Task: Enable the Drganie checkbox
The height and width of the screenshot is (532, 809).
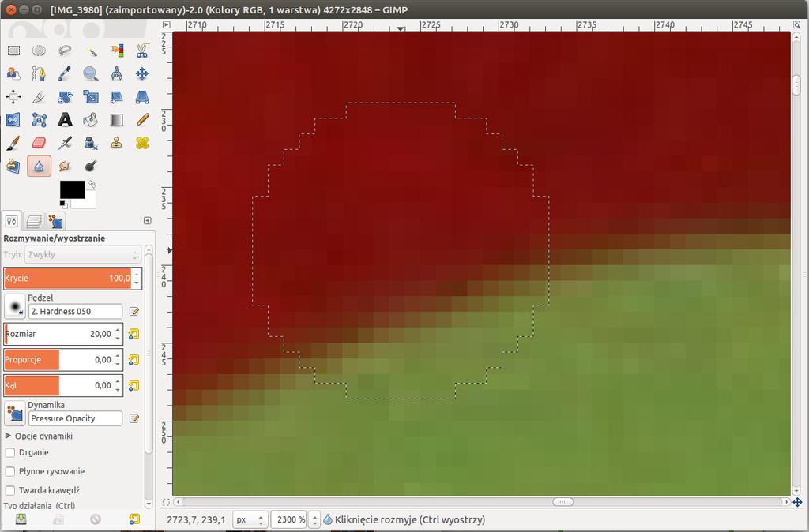Action: (x=9, y=452)
